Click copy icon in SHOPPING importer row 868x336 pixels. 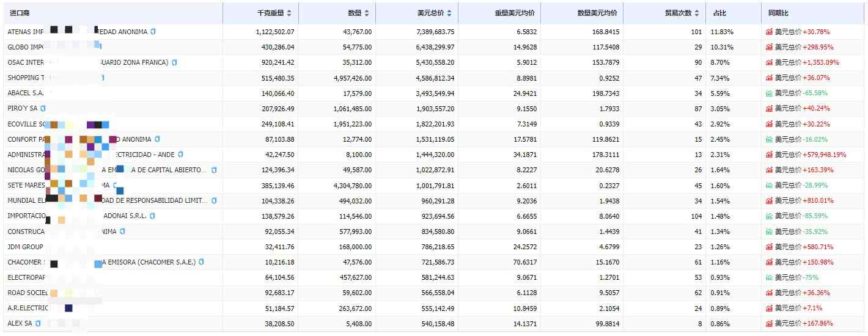(x=102, y=78)
